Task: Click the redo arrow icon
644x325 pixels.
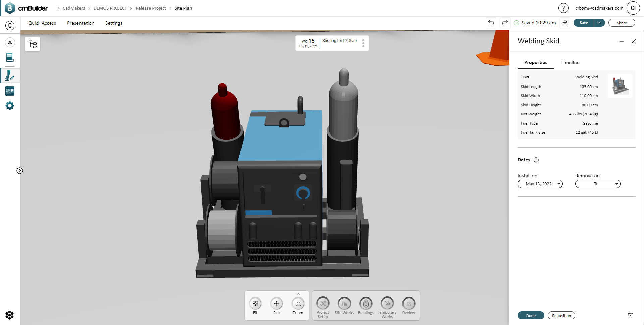Action: point(505,23)
